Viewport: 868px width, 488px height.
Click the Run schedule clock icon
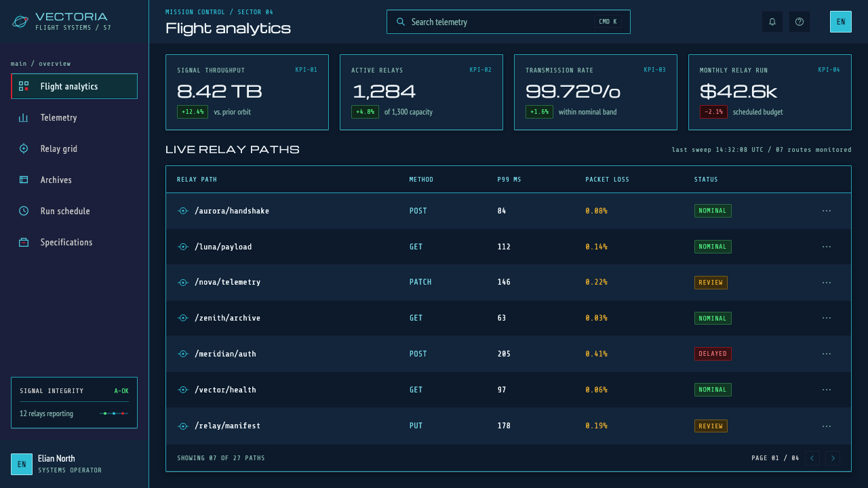tap(24, 211)
